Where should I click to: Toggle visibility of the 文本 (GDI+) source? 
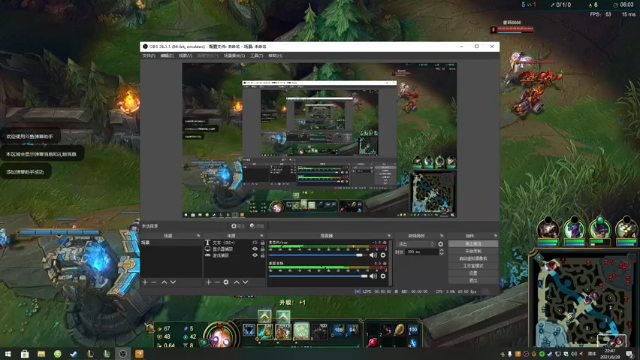[255, 242]
